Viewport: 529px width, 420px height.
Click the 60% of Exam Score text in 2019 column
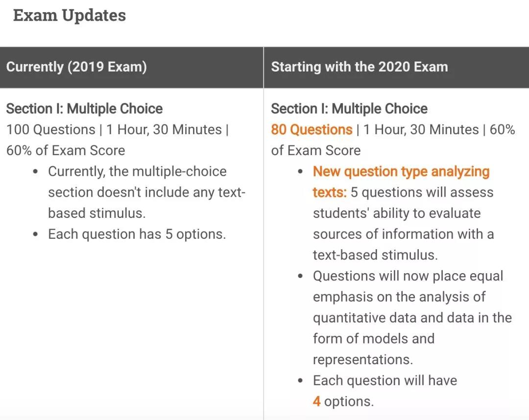point(66,150)
